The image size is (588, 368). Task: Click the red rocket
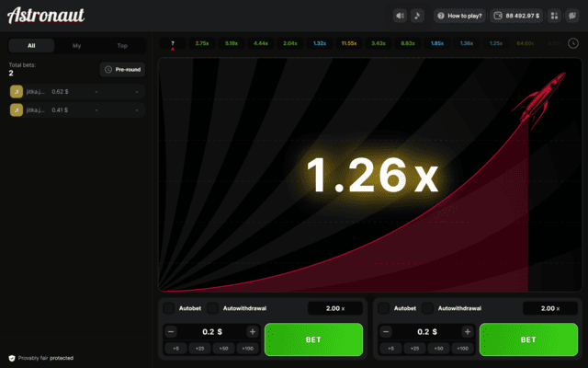[540, 99]
